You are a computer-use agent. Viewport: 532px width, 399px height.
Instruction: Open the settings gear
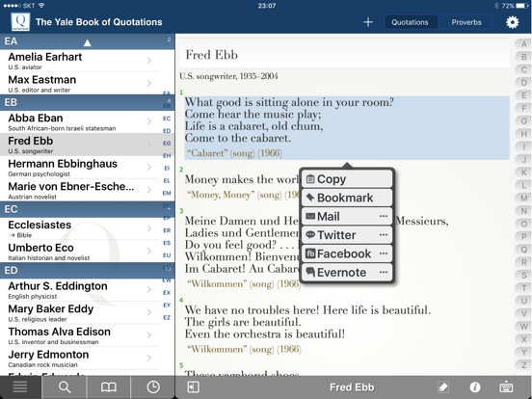pos(513,22)
